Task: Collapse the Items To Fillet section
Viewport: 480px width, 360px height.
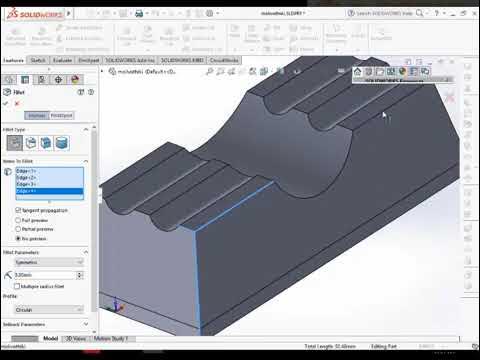Action: (x=86, y=161)
